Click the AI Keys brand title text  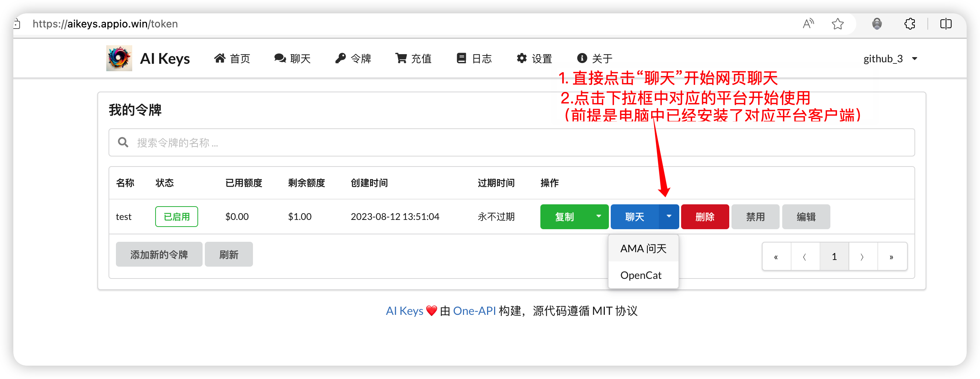click(165, 59)
